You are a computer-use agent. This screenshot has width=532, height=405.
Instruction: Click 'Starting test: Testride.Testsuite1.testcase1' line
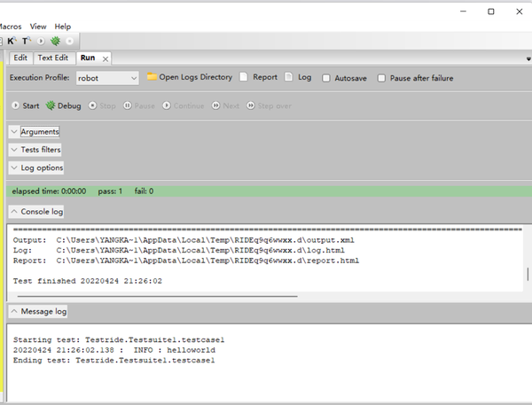pos(119,340)
